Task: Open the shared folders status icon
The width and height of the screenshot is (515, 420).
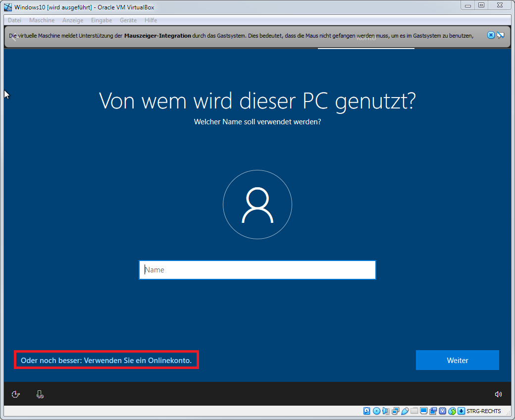Action: pos(414,411)
